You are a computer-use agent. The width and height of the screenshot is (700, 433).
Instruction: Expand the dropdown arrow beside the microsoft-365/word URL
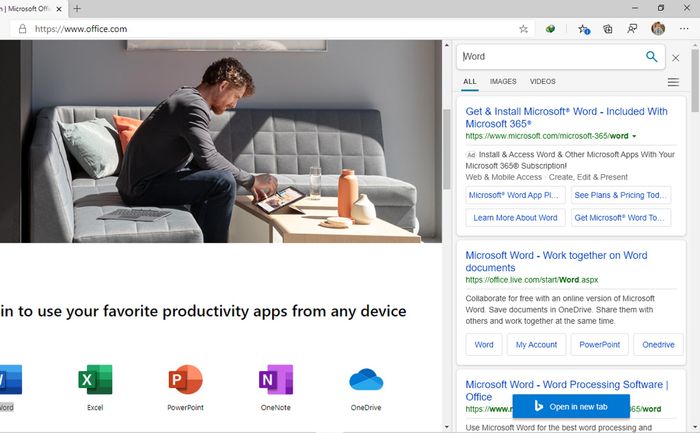tap(634, 136)
